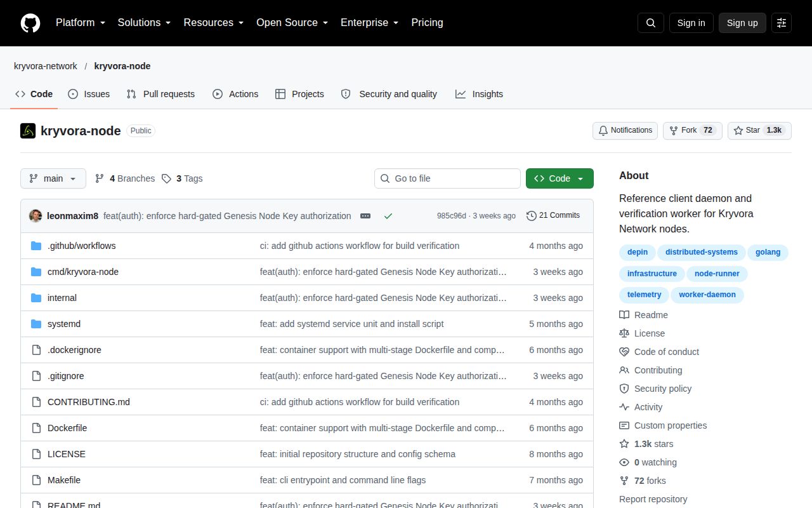The width and height of the screenshot is (812, 508).
Task: Open the Copilot settings icon beside Sign up
Action: click(x=782, y=23)
